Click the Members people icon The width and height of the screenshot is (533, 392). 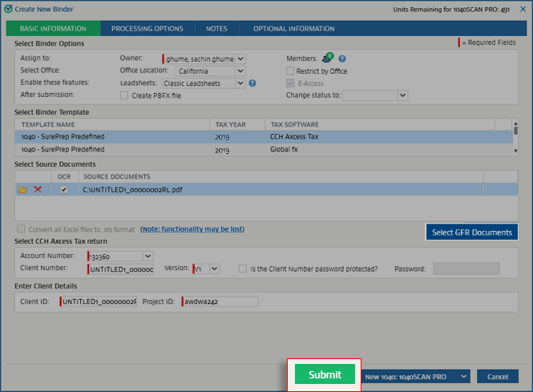(x=327, y=59)
